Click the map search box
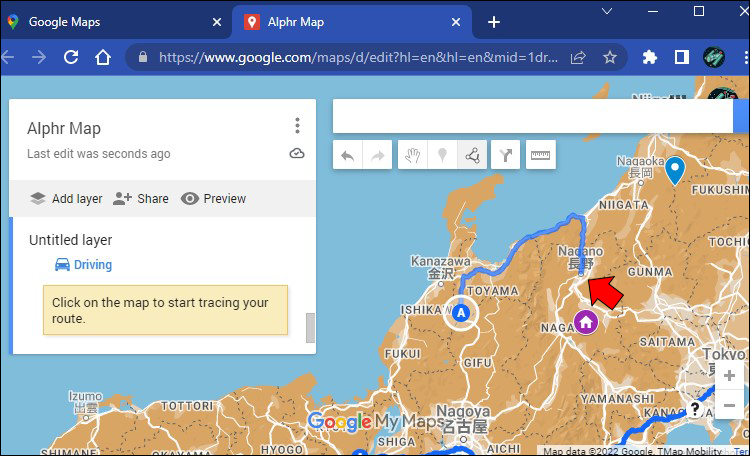750x456 pixels. pos(533,116)
